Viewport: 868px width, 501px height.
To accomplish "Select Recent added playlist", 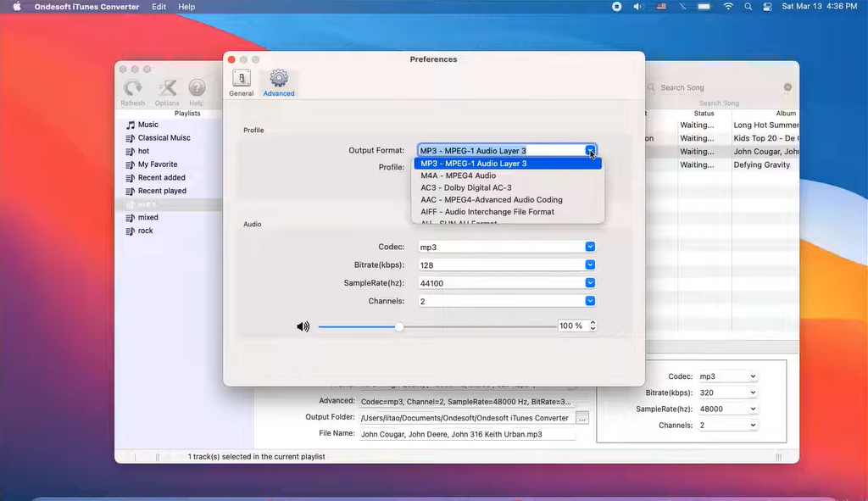I will pyautogui.click(x=162, y=178).
